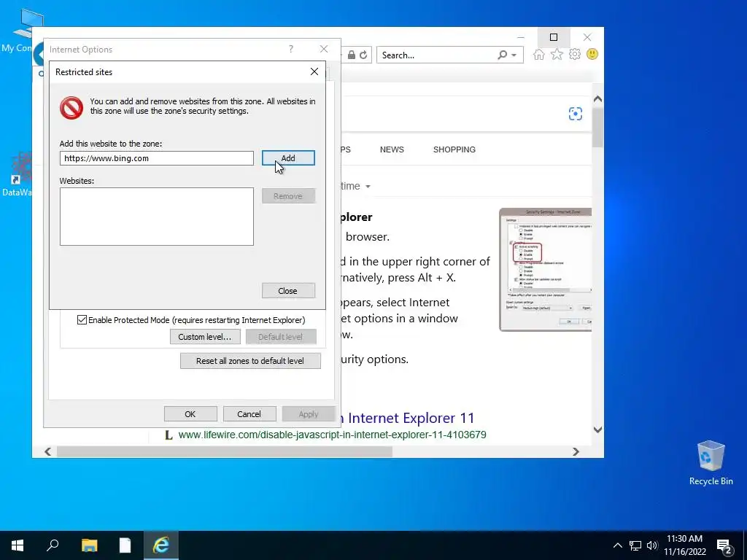Close the Internet Options window
The height and width of the screenshot is (560, 747).
[324, 49]
